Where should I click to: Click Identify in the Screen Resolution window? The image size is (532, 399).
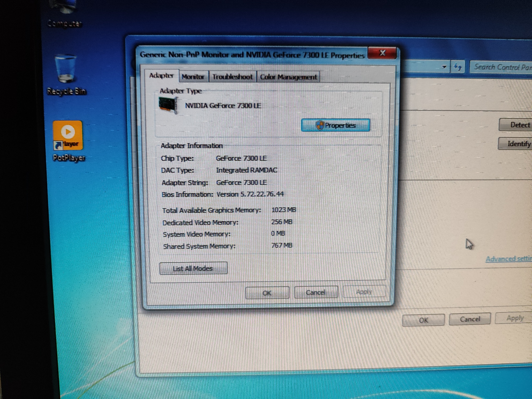(515, 144)
